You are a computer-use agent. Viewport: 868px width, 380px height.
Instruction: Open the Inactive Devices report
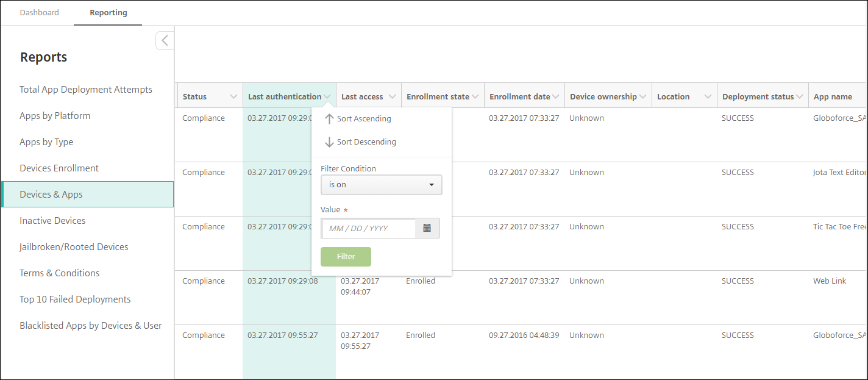coord(52,221)
